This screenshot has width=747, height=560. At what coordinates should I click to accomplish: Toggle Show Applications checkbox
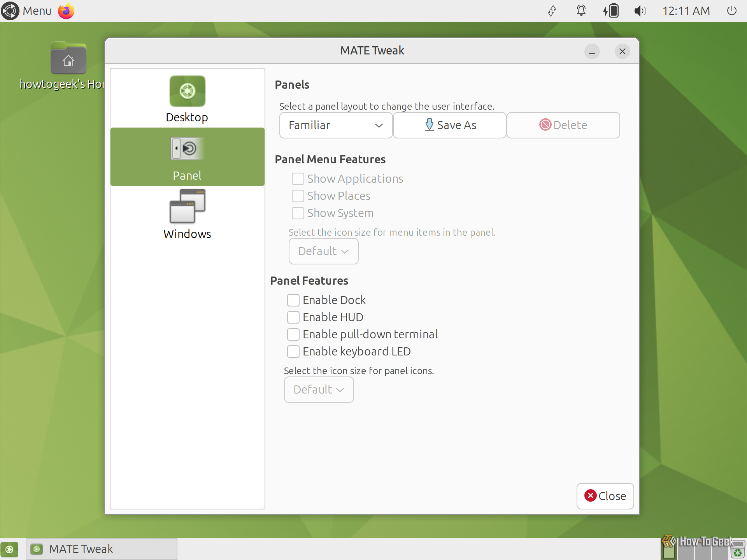coord(298,179)
